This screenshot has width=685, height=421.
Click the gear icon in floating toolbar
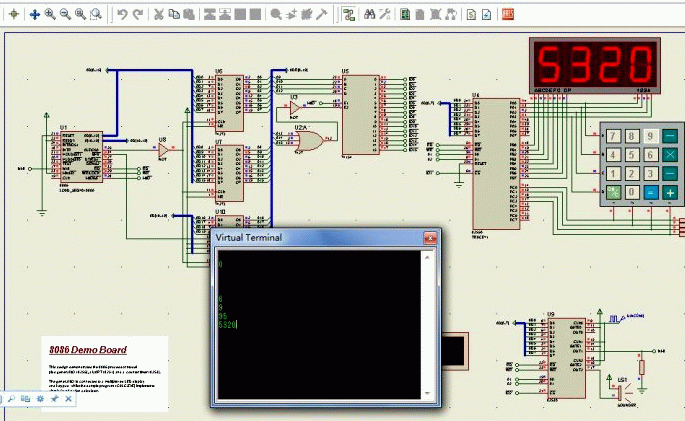pyautogui.click(x=40, y=399)
